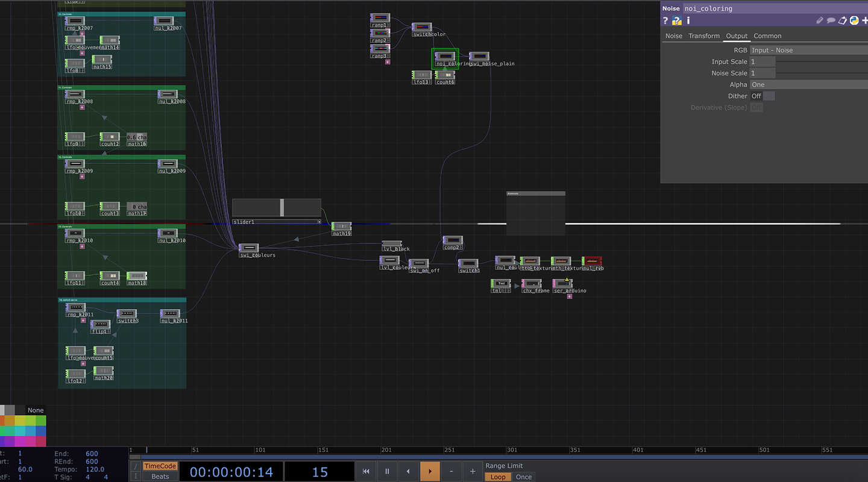
Task: Click the Input Scale value field
Action: coord(762,61)
